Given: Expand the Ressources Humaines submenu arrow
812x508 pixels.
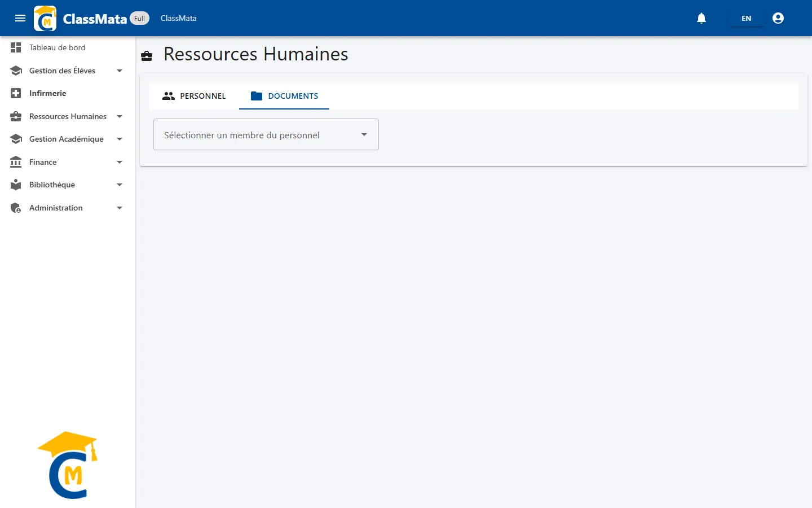Looking at the screenshot, I should click(120, 116).
